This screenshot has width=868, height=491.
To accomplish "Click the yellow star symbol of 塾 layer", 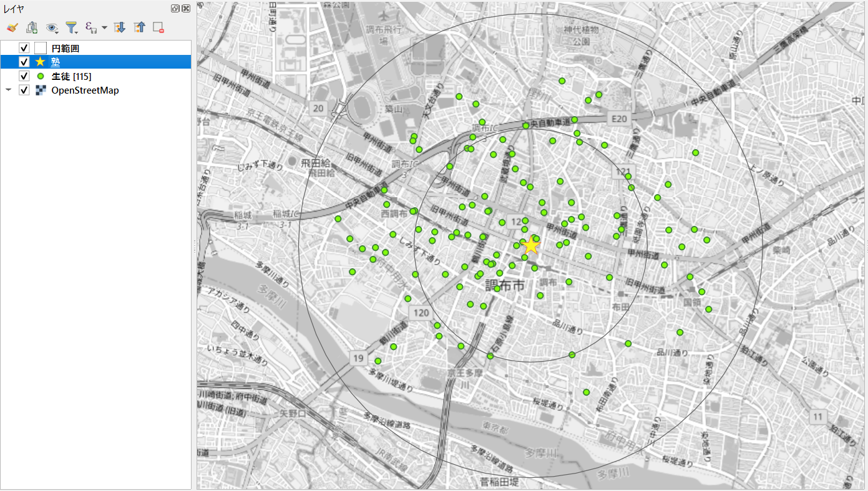I will 41,62.
